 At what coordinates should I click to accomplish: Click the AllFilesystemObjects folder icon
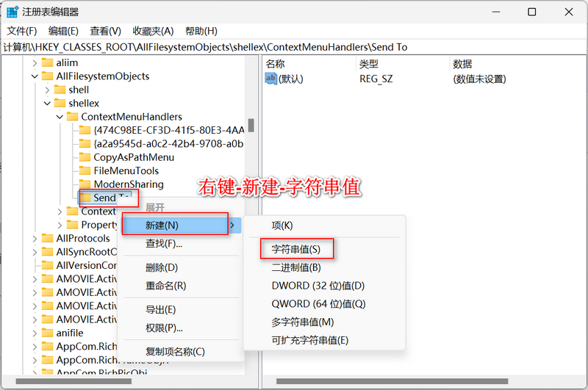pyautogui.click(x=47, y=76)
